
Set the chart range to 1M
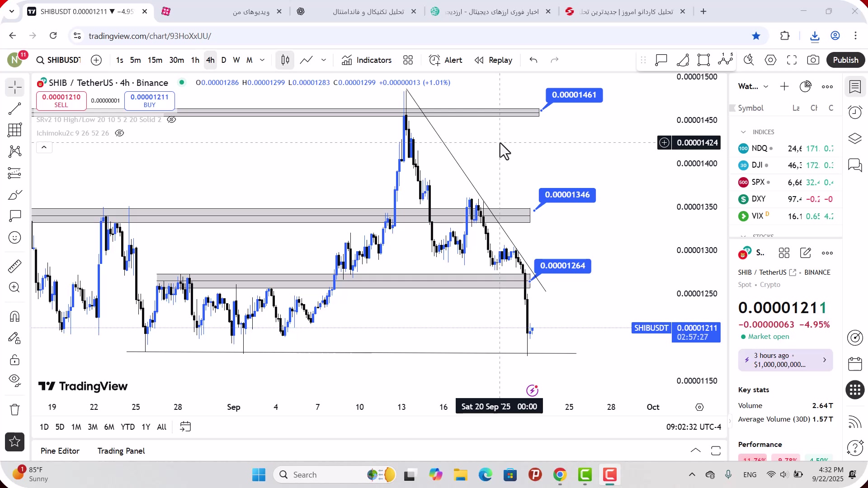(x=76, y=427)
